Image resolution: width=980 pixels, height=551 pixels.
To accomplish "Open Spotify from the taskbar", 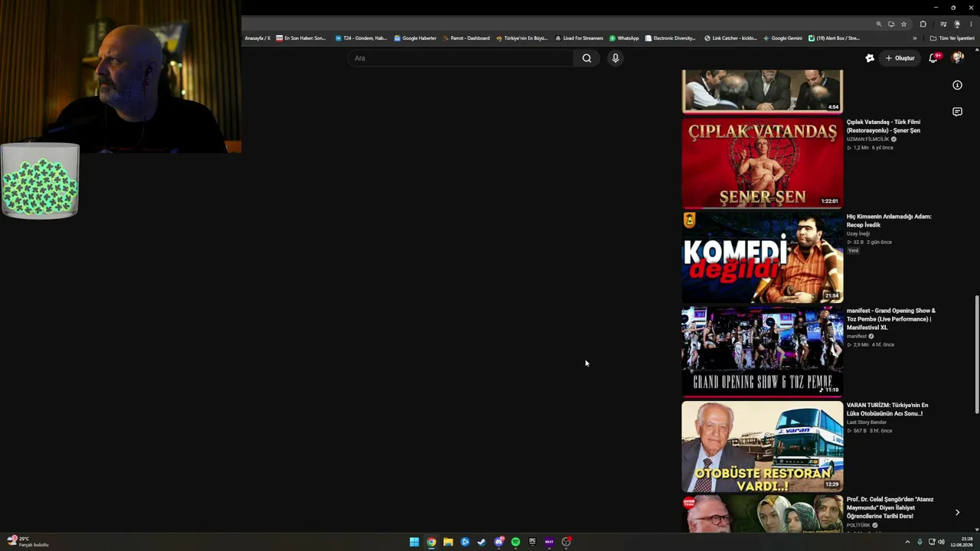I will tap(515, 542).
